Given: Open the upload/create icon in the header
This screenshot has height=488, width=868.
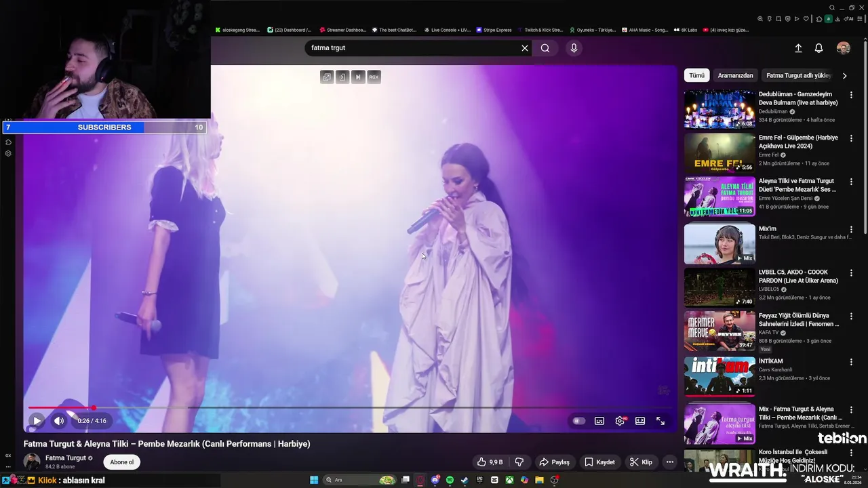Looking at the screenshot, I should pos(798,48).
